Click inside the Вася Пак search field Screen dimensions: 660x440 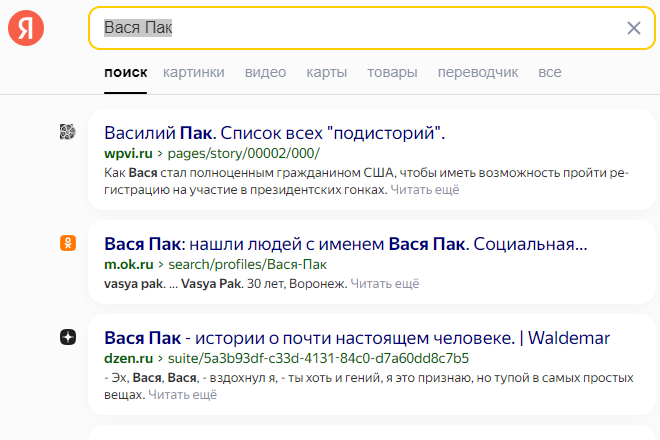380,28
